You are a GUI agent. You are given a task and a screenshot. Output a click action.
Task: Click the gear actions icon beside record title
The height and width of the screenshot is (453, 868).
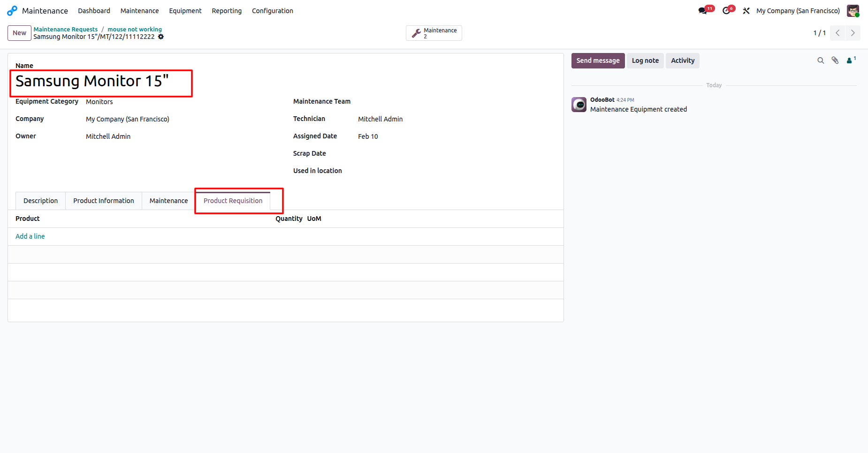pos(161,37)
